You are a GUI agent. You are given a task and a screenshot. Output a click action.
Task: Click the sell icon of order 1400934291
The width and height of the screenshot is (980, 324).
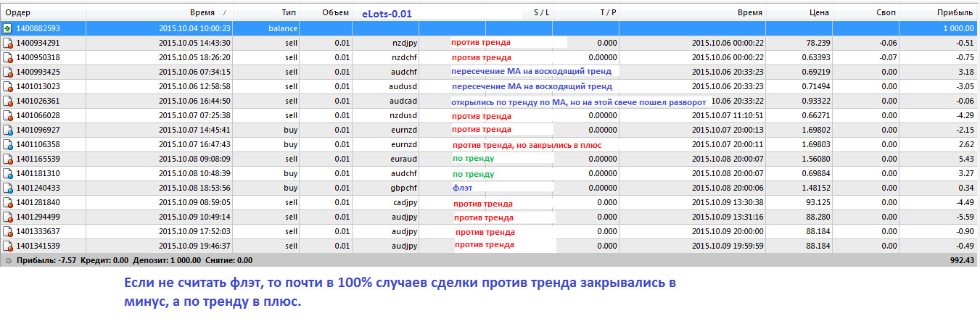[x=7, y=43]
